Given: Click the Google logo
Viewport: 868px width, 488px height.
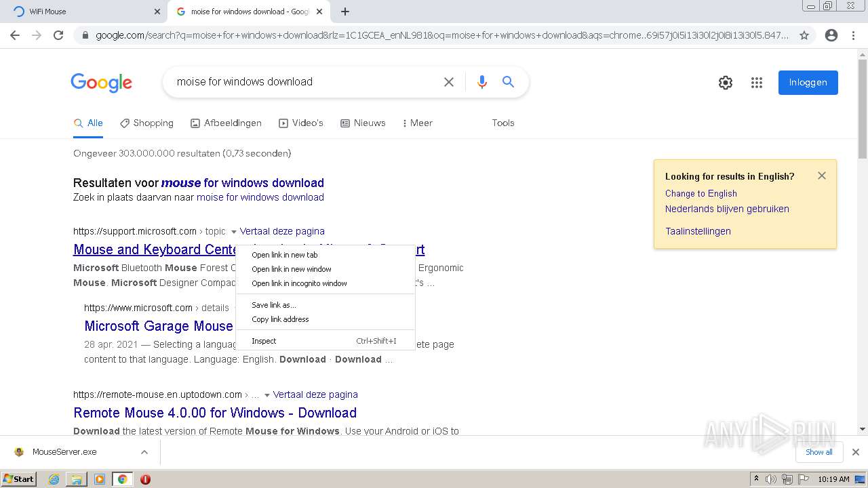Looking at the screenshot, I should [101, 83].
